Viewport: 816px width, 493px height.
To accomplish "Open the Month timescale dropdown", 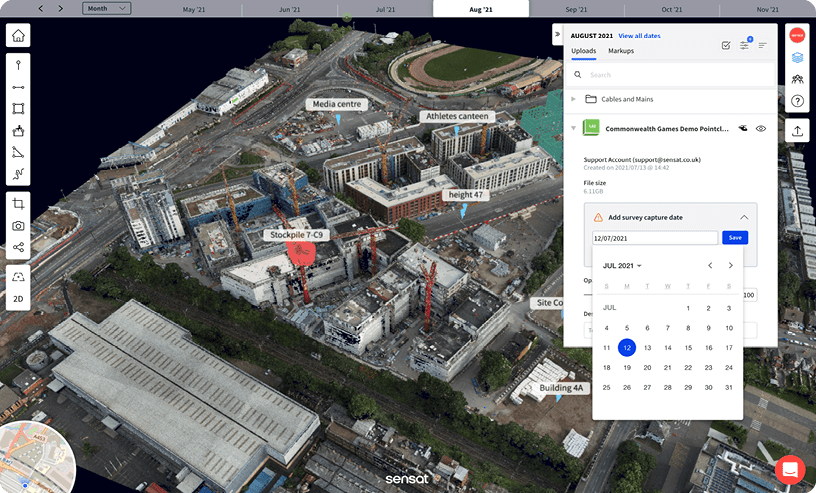I will click(106, 8).
